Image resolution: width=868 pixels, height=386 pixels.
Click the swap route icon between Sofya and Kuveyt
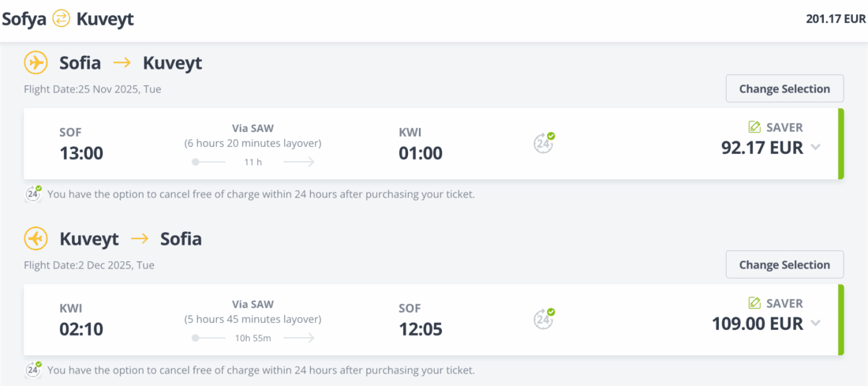coord(62,19)
